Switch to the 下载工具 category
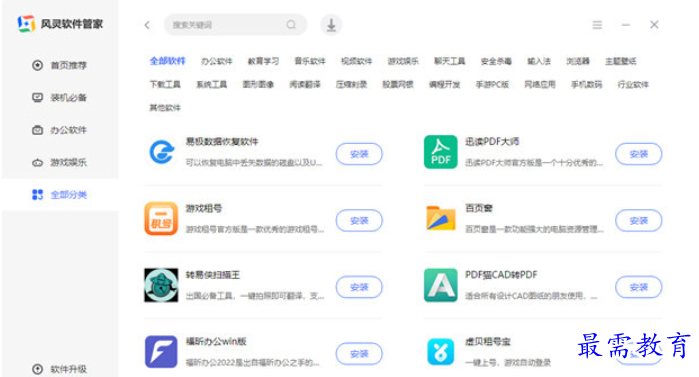Screen dimensions: 699x377 (x=165, y=85)
